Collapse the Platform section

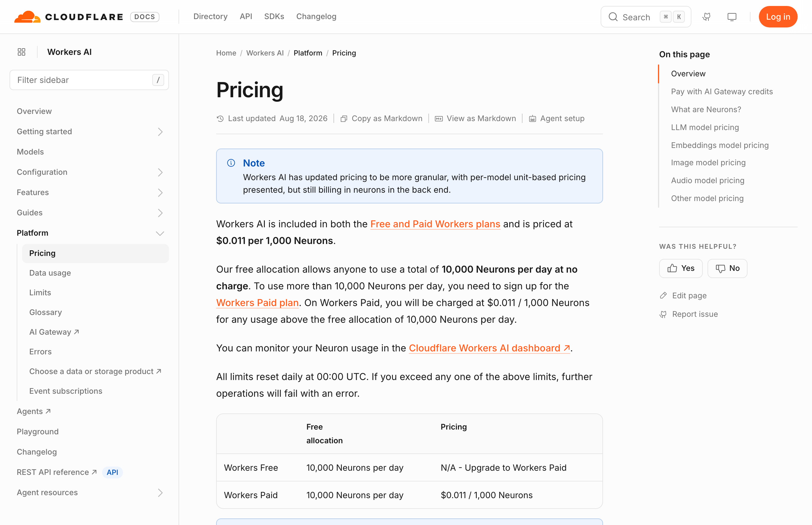click(160, 233)
